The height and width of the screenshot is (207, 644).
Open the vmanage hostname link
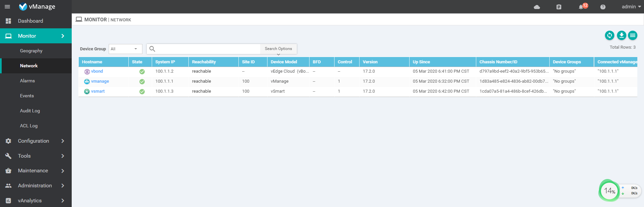click(x=100, y=81)
